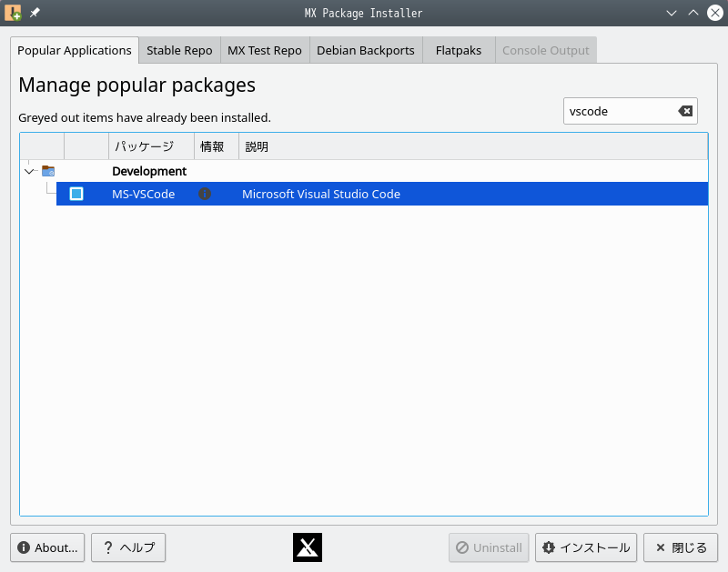Toggle the pin window icon in title bar
Viewport: 728px width, 572px height.
(35, 13)
